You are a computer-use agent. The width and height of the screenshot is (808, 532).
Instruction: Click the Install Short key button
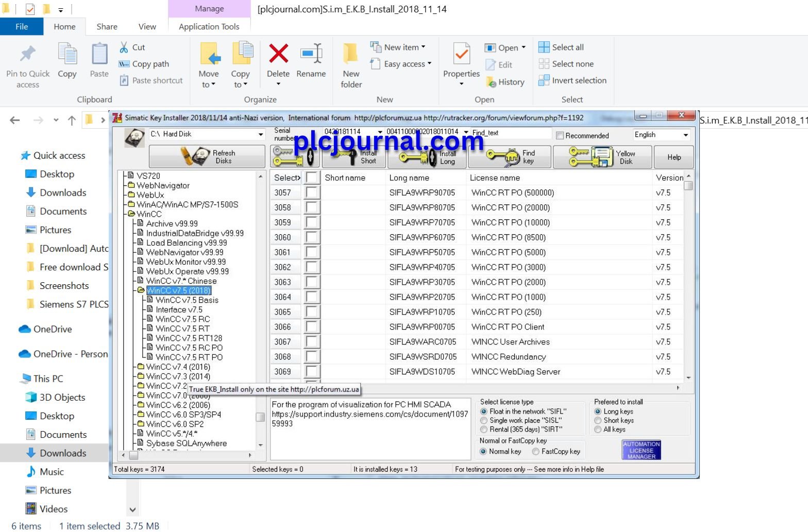point(354,157)
